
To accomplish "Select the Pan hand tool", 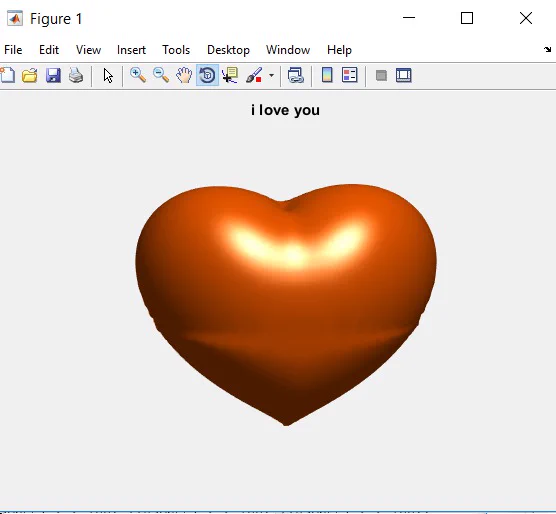I will (x=184, y=75).
